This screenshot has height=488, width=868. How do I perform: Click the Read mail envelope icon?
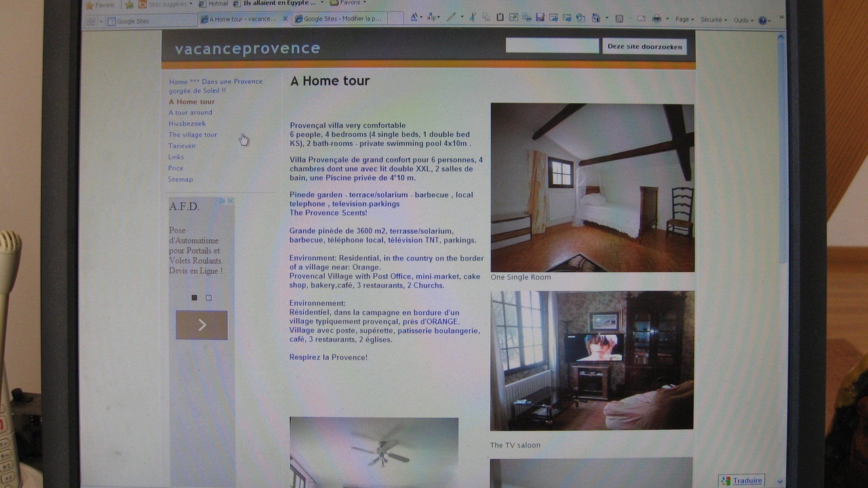click(x=641, y=19)
